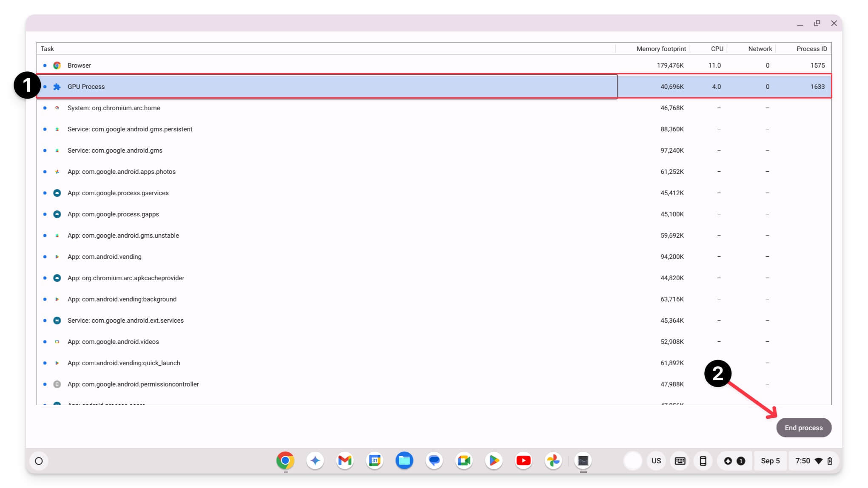Select App: com.android.vending:background
The image size is (868, 488).
434,299
